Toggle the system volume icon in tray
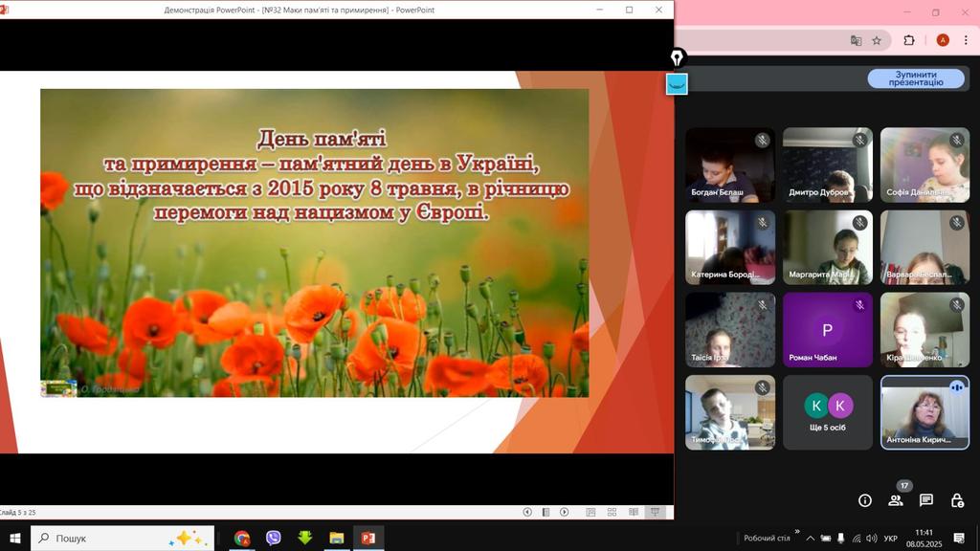Screen dimensions: 980x551 (x=872, y=539)
